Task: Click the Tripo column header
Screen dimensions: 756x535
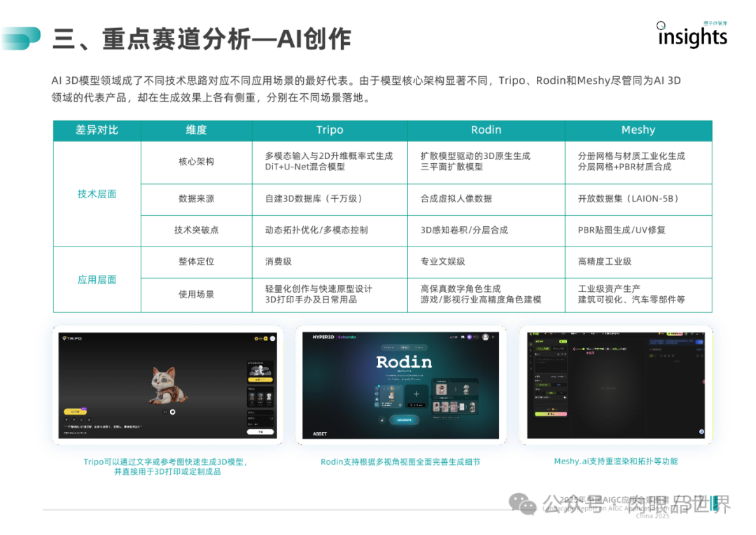Action: pyautogui.click(x=330, y=130)
